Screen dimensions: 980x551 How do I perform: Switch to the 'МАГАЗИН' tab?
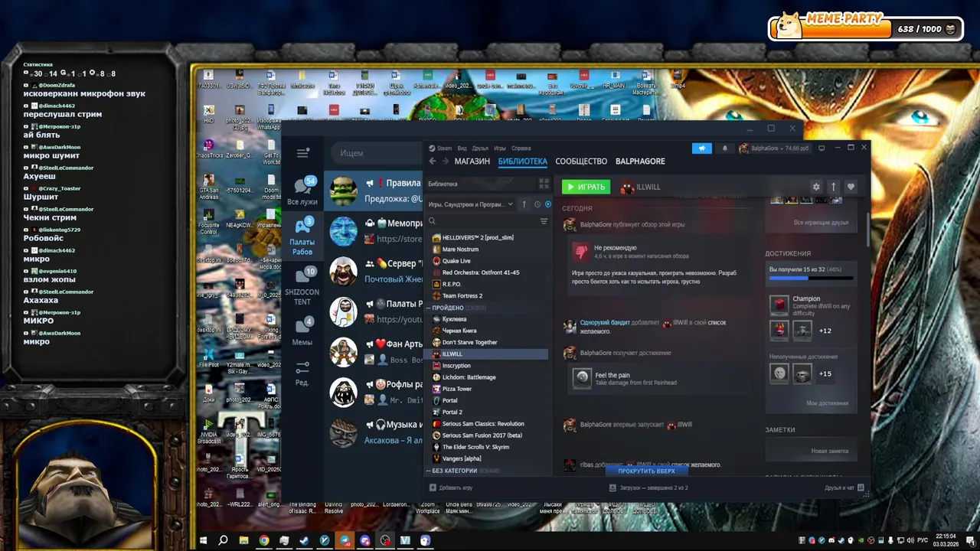click(472, 161)
